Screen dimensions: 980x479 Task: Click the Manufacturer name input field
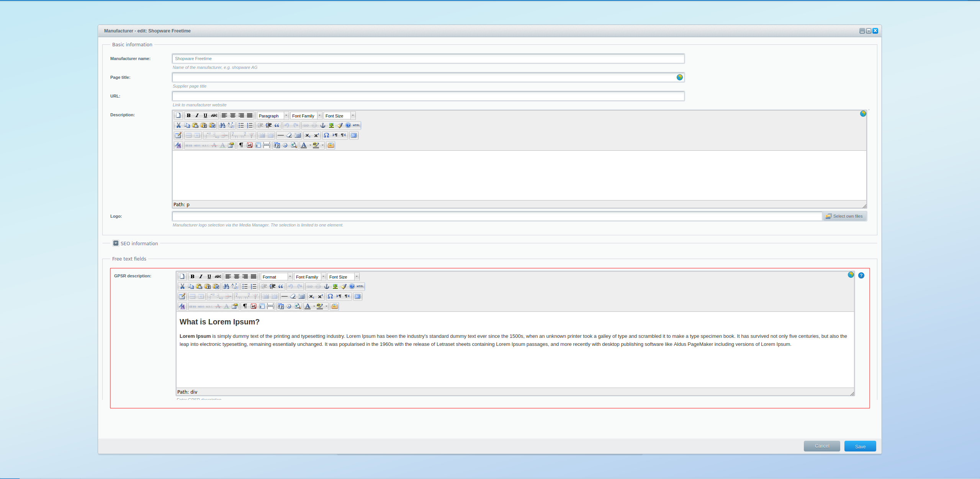(x=428, y=58)
